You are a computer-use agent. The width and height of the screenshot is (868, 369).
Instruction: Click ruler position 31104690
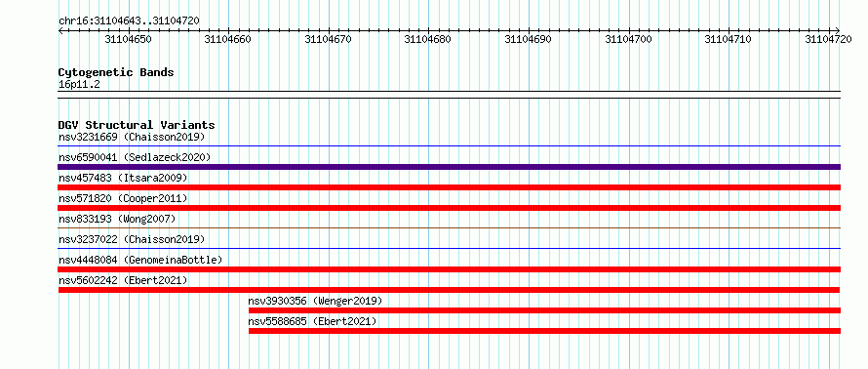(529, 39)
